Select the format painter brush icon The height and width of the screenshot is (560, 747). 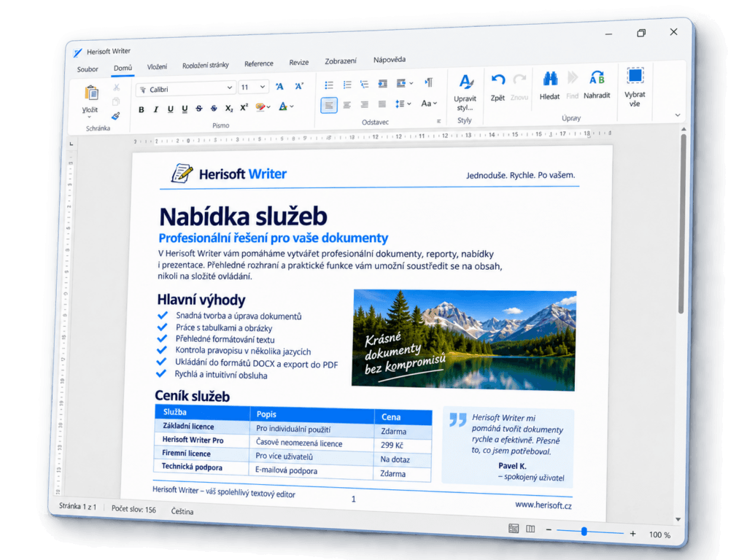pyautogui.click(x=115, y=116)
